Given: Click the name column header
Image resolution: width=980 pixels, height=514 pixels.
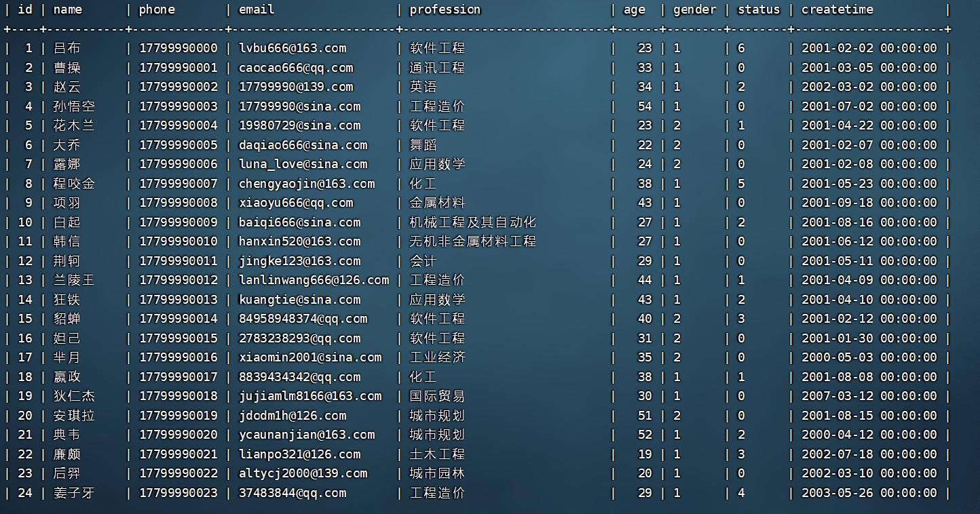Looking at the screenshot, I should 68,9.
